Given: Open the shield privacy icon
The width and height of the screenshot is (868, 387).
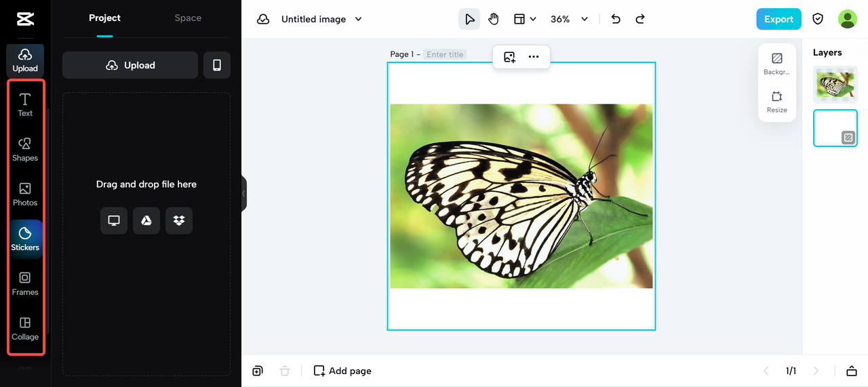Looking at the screenshot, I should pos(818,19).
